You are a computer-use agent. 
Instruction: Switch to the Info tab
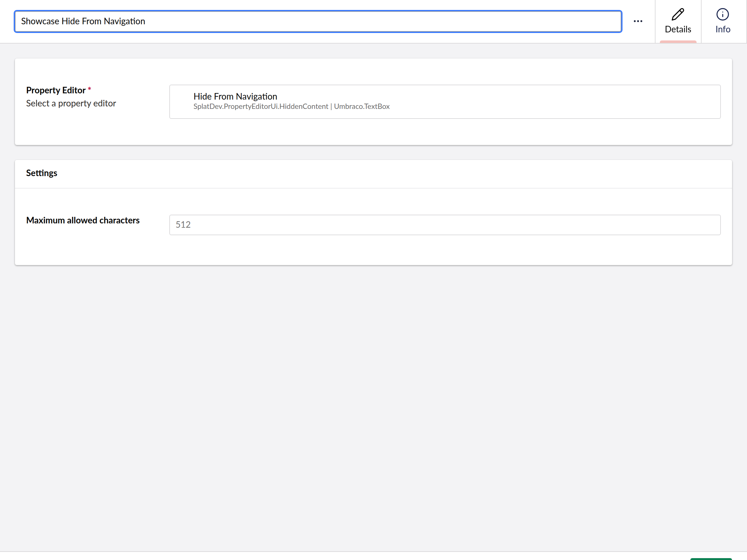(723, 21)
